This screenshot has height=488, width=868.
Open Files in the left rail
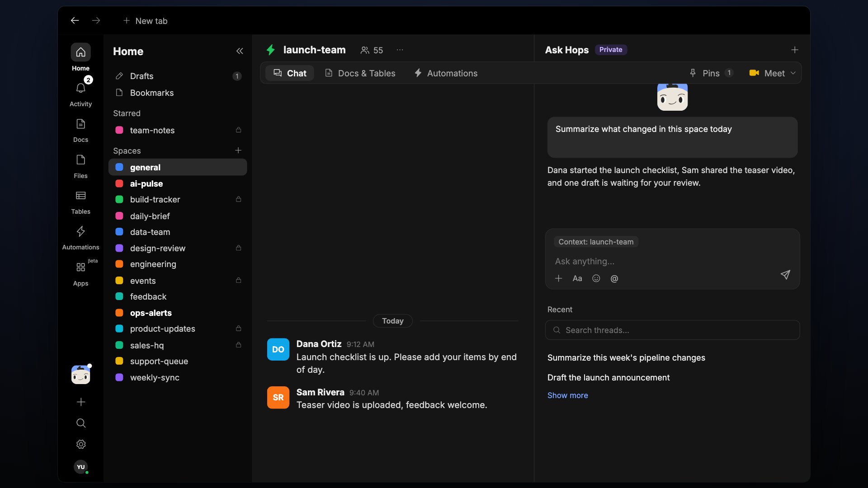coord(80,160)
